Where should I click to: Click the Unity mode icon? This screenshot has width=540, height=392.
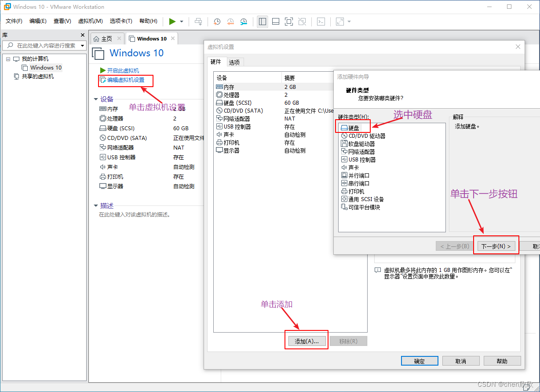[302, 21]
